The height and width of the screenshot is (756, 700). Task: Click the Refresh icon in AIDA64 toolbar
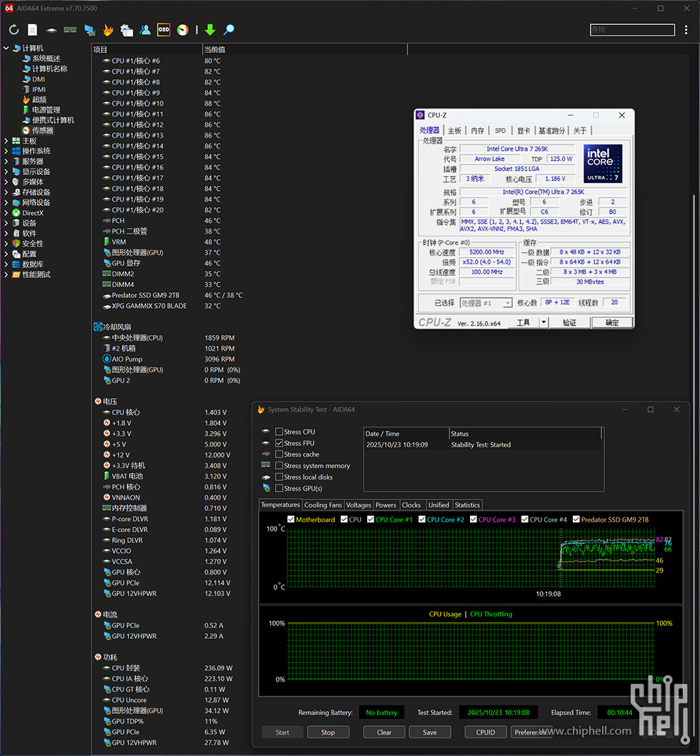coord(14,30)
